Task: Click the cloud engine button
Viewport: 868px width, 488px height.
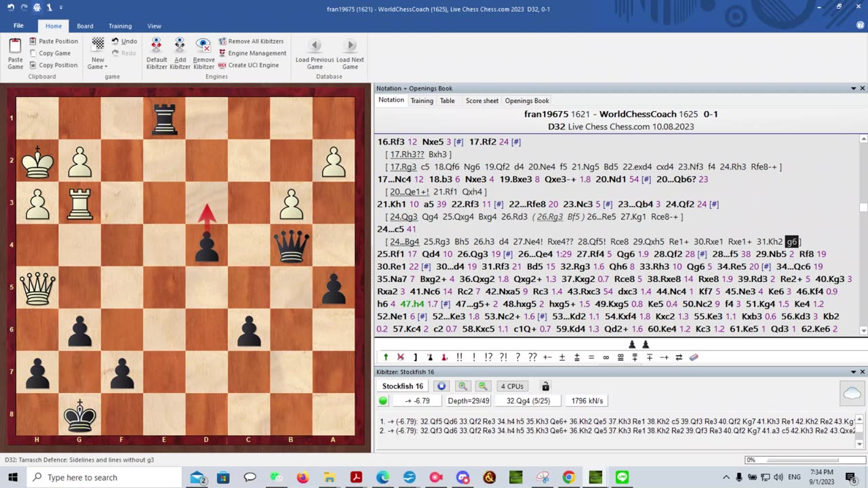Action: (852, 394)
